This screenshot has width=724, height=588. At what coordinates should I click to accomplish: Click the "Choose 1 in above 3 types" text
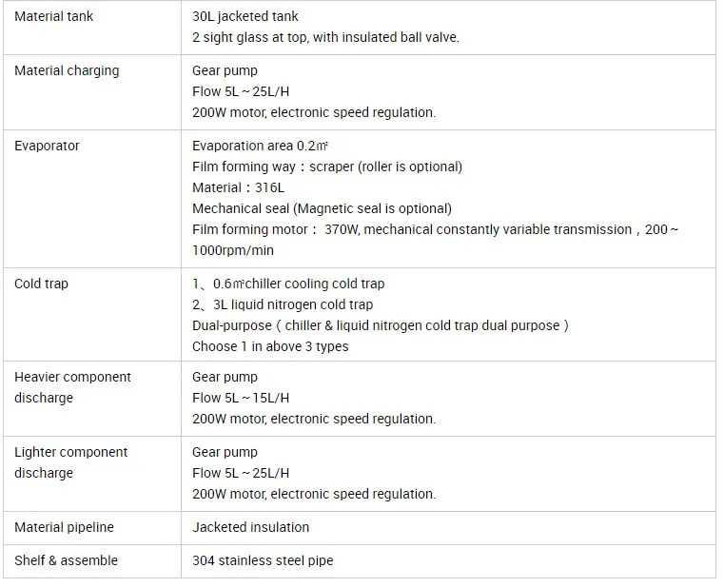270,346
